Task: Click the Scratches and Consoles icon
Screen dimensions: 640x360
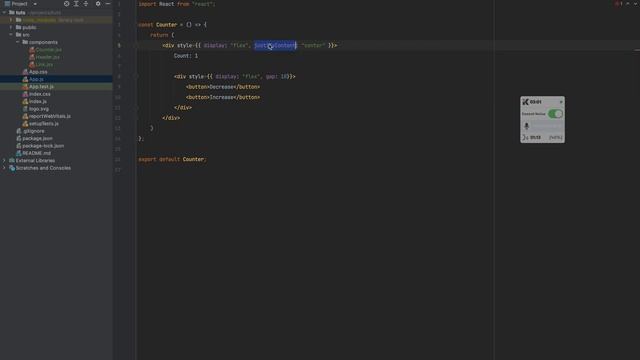Action: tap(12, 168)
